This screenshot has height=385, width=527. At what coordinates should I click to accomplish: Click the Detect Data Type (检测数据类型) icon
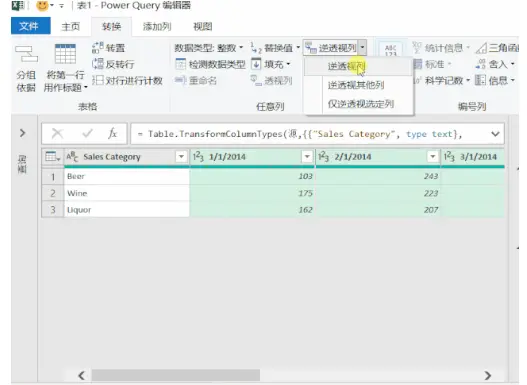pos(180,64)
